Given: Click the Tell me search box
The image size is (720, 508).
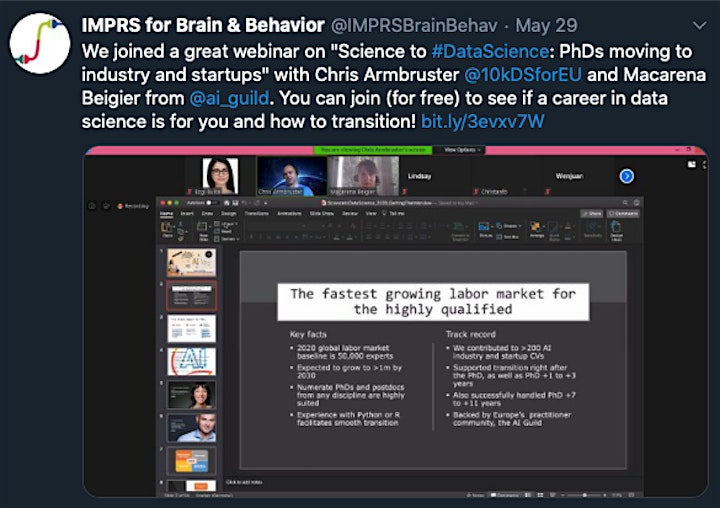Looking at the screenshot, I should tap(394, 214).
